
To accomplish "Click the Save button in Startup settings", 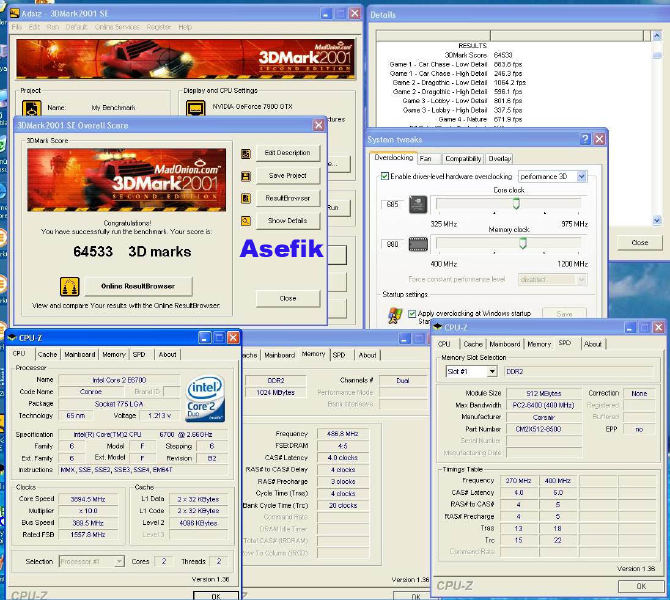I will (x=564, y=314).
